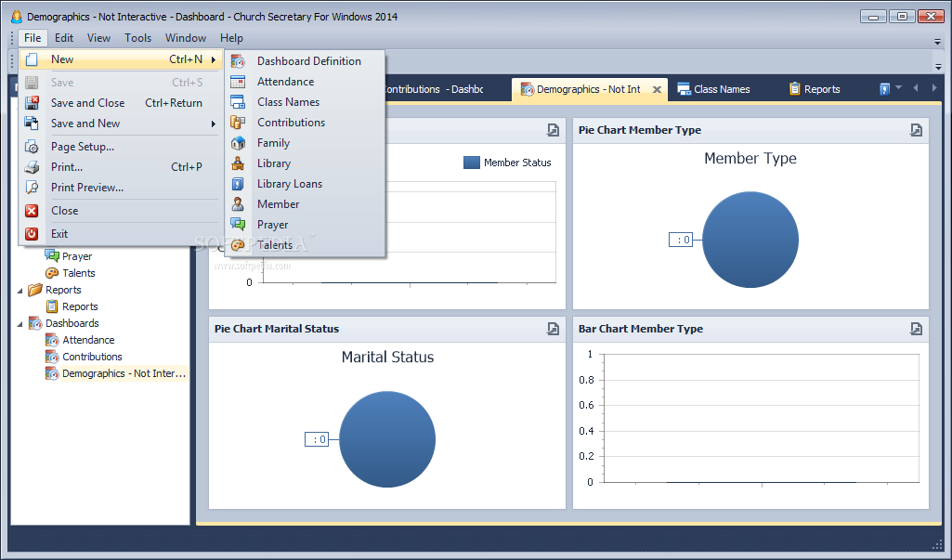Screen dimensions: 952x560
Task: Click the Page Setup icon
Action: [32, 147]
